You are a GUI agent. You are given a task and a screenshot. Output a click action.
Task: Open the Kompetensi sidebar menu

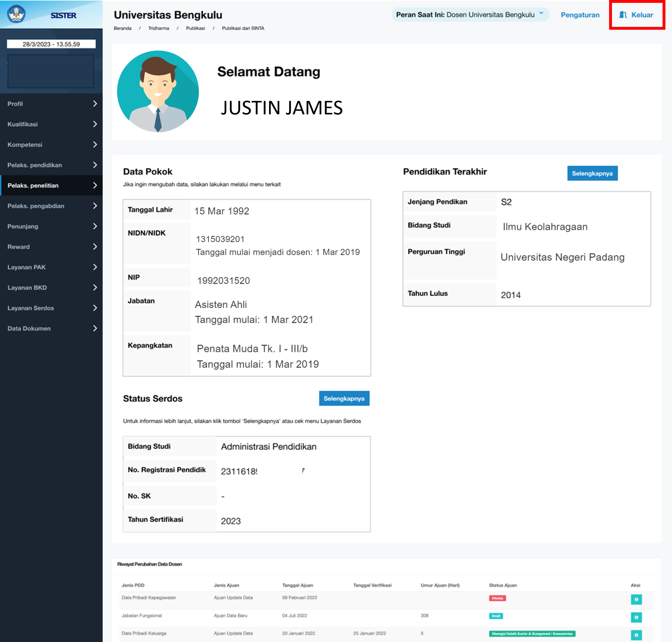click(51, 144)
